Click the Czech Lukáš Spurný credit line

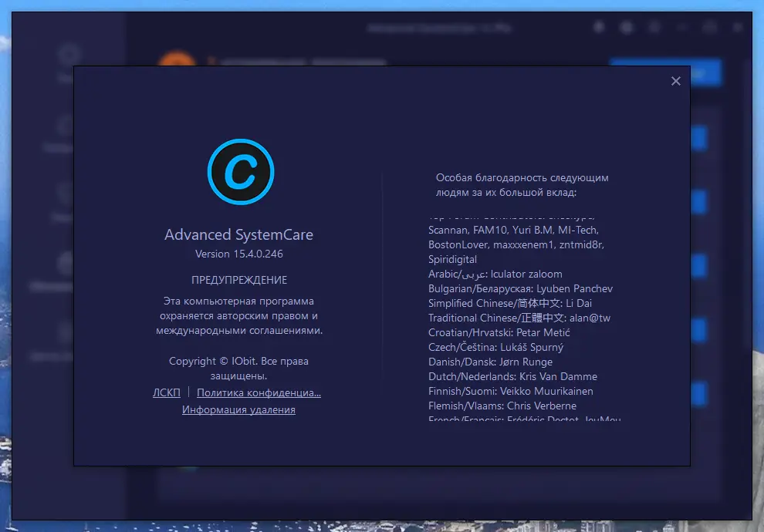(495, 347)
